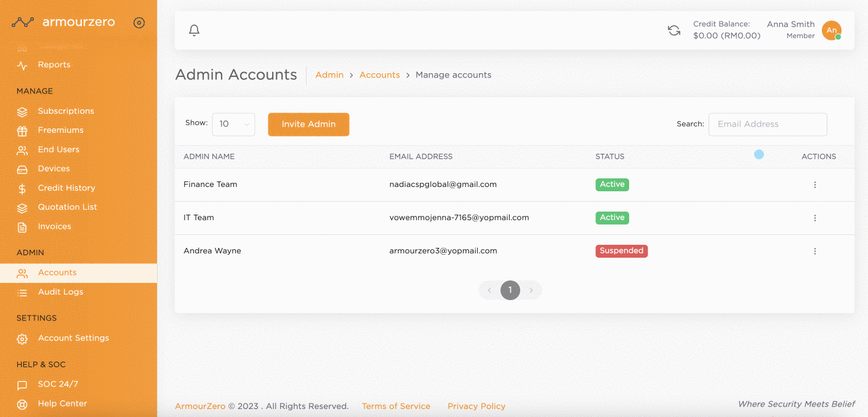868x417 pixels.
Task: Click the ADMIN NAME column header
Action: [209, 157]
